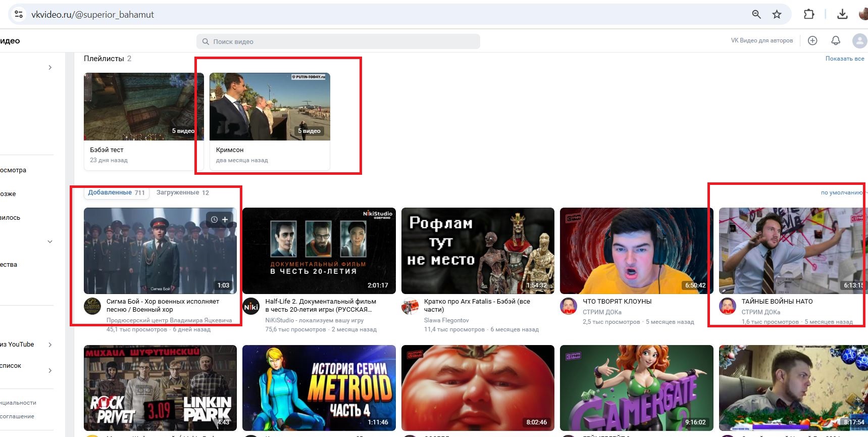Click the Бэбэй тест playlist title
The image size is (868, 437).
point(107,150)
